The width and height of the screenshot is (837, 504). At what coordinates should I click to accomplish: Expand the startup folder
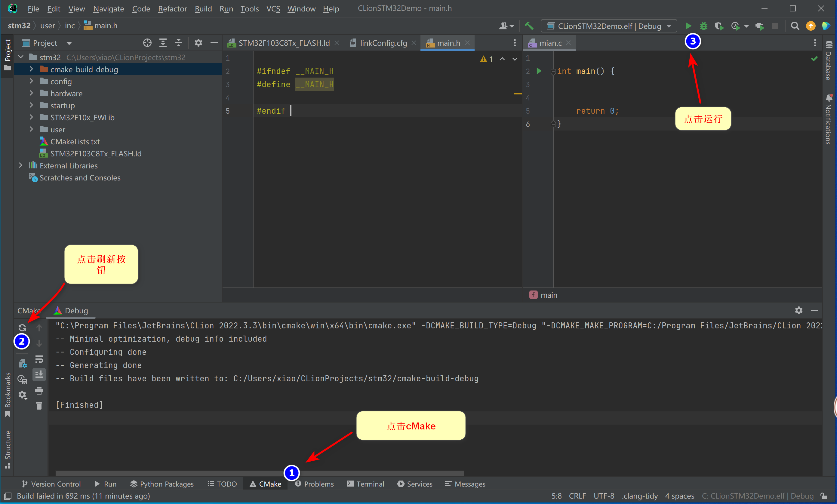click(31, 105)
